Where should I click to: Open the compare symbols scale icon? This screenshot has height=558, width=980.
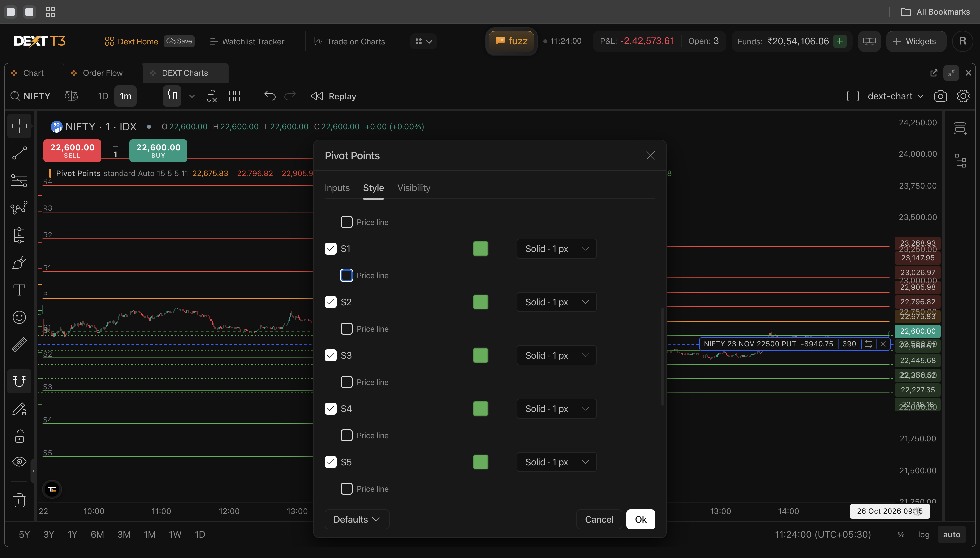pos(71,96)
